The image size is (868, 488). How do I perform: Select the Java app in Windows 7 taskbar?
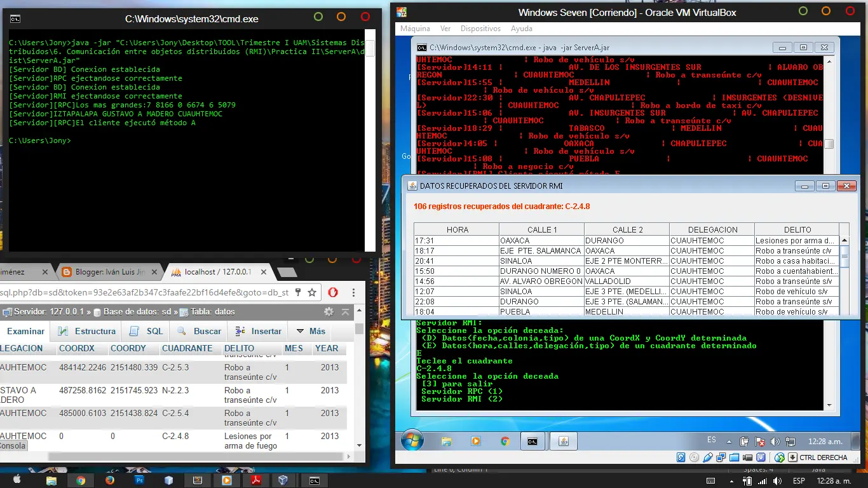[563, 441]
